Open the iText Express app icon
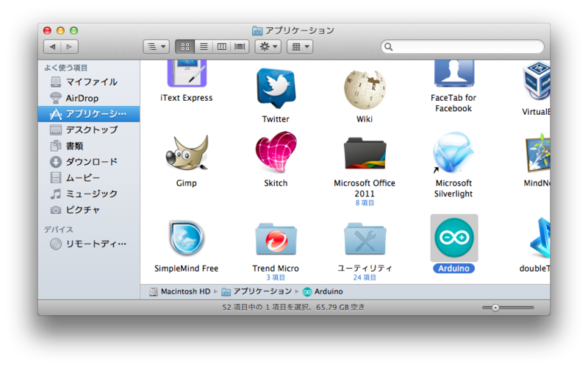Image resolution: width=588 pixels, height=368 pixels. [x=187, y=74]
